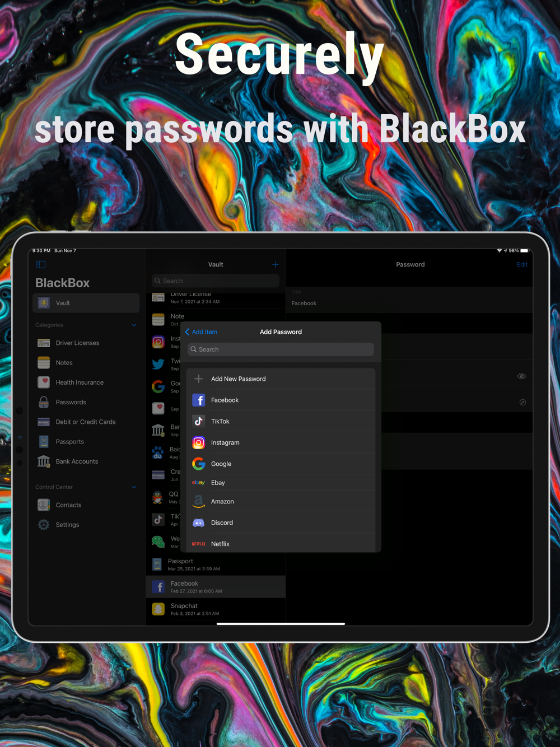Image resolution: width=560 pixels, height=747 pixels.
Task: Click the TikTok logo in popup
Action: click(x=198, y=422)
